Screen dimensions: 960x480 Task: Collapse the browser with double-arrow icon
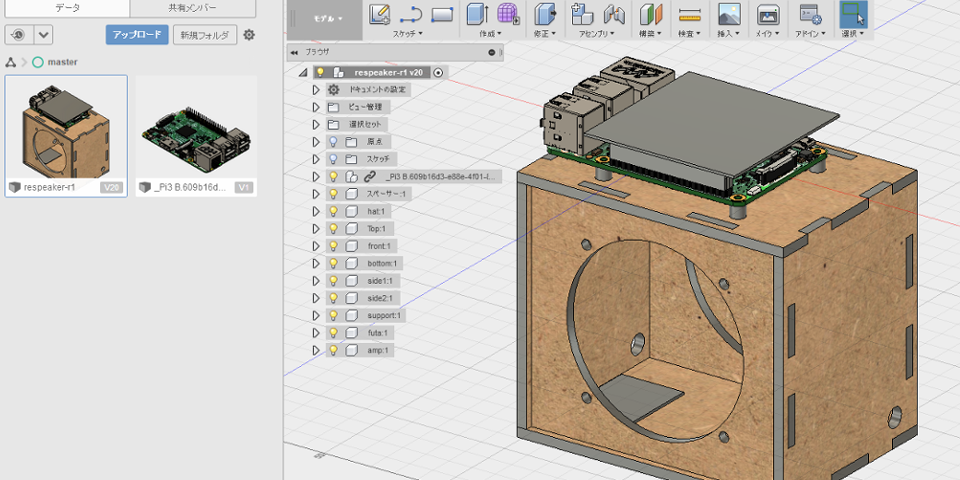(294, 53)
